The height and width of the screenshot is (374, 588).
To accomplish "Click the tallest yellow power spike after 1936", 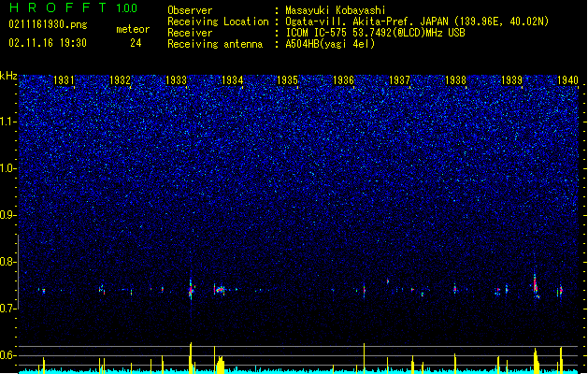I will click(364, 358).
